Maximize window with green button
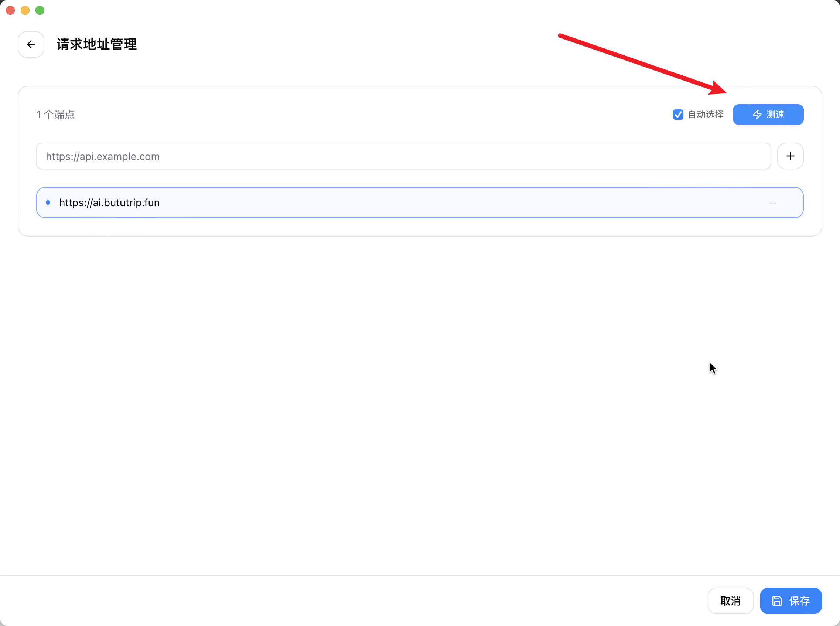840x626 pixels. tap(40, 10)
